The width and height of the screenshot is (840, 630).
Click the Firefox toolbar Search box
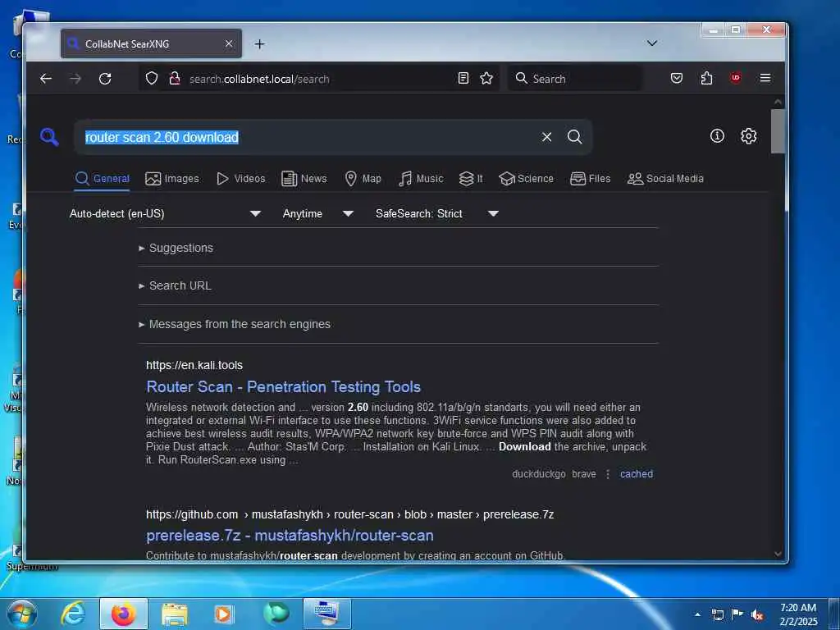tap(575, 79)
